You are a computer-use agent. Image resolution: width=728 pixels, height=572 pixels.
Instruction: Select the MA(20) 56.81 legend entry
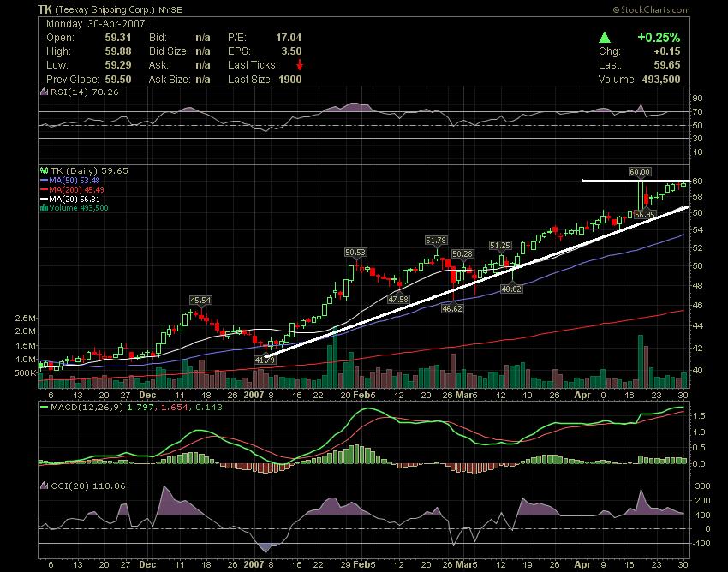tap(69, 200)
